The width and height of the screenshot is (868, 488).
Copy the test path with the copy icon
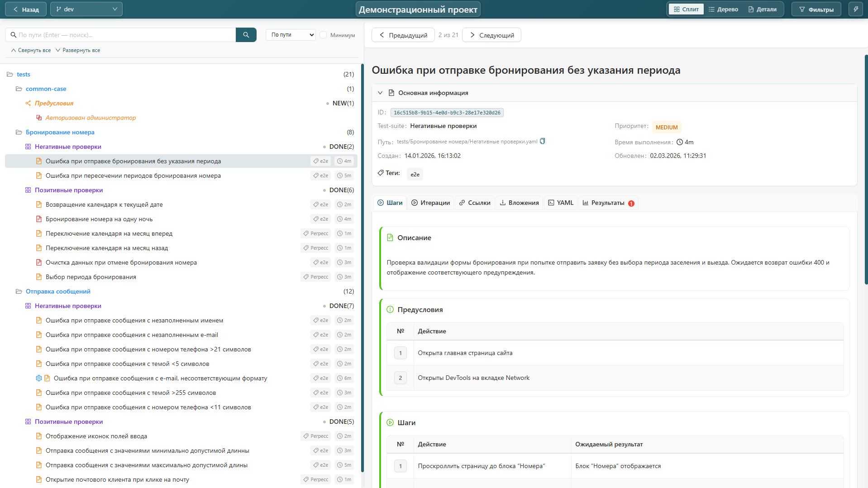click(x=543, y=142)
